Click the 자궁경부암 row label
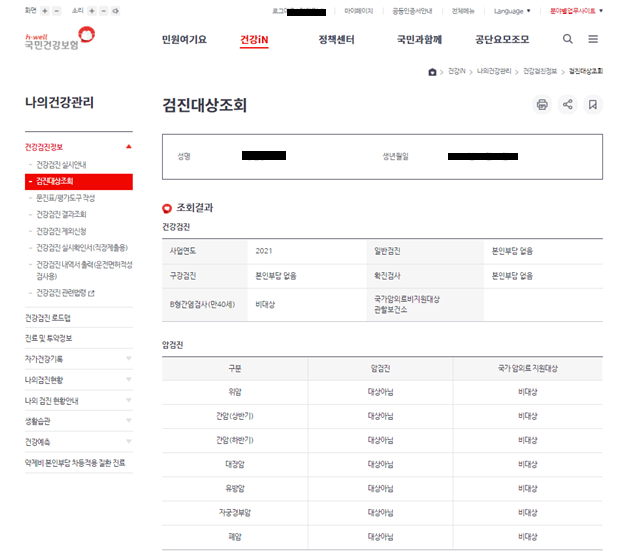 [235, 513]
